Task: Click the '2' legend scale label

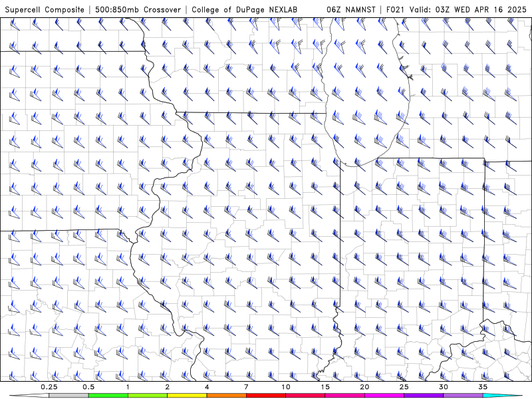Action: 168,387
